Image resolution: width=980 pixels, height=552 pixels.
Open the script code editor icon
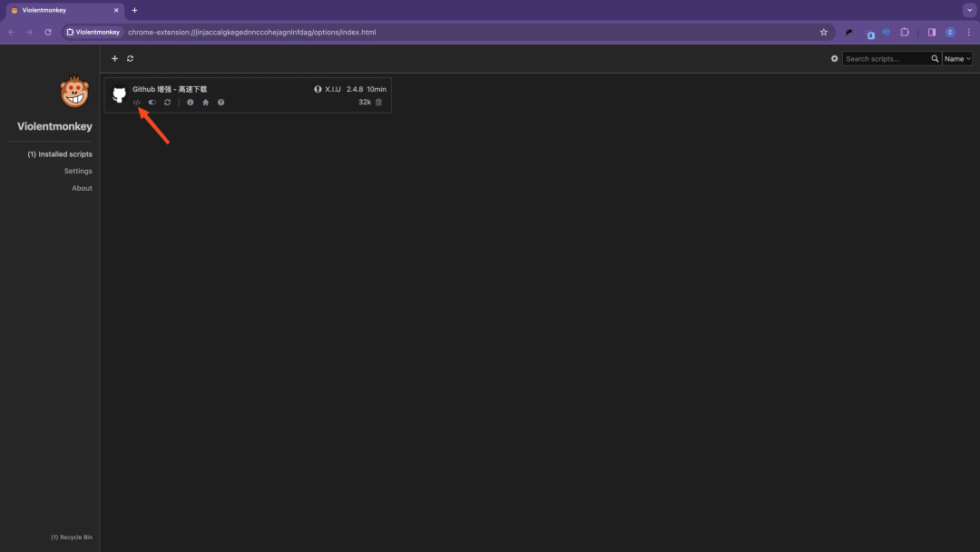(136, 103)
